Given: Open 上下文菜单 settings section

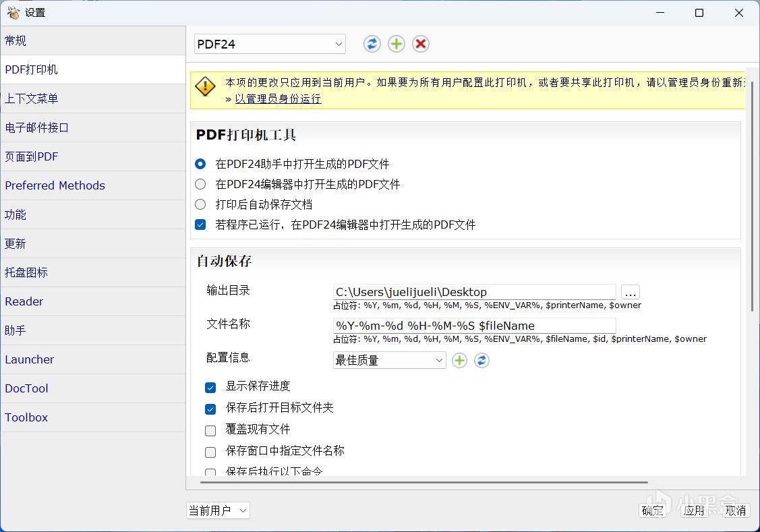Looking at the screenshot, I should click(x=93, y=99).
